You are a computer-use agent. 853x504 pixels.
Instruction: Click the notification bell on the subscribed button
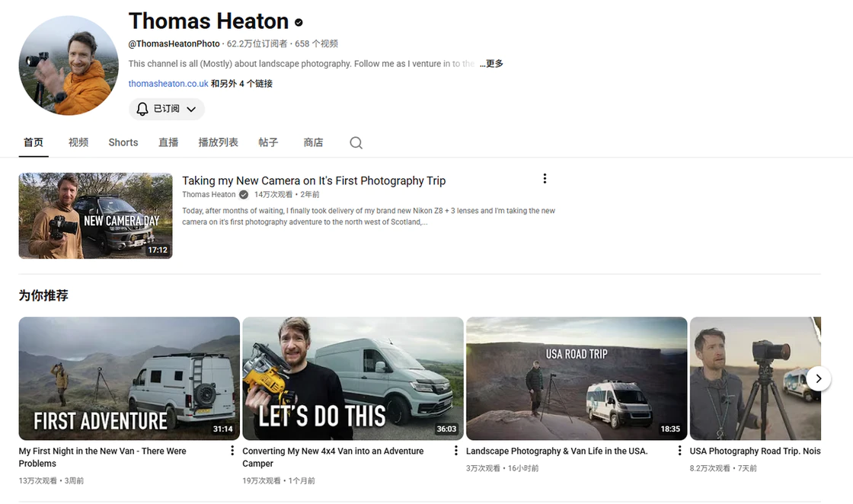point(142,109)
